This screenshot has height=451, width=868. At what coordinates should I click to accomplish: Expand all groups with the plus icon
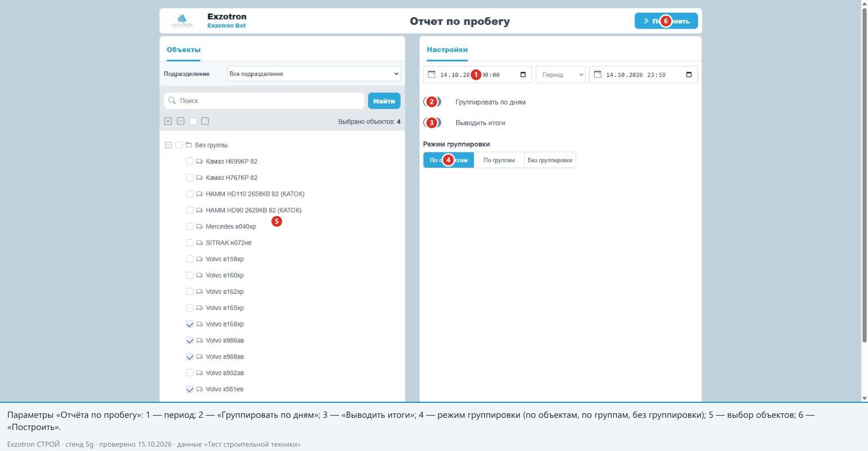[x=168, y=121]
